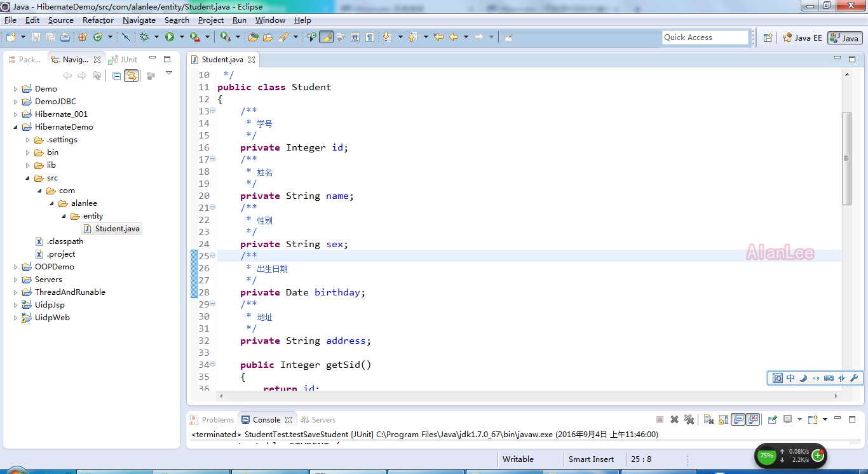The width and height of the screenshot is (868, 474).
Task: Collapse the HibernateDemo project node
Action: point(16,127)
